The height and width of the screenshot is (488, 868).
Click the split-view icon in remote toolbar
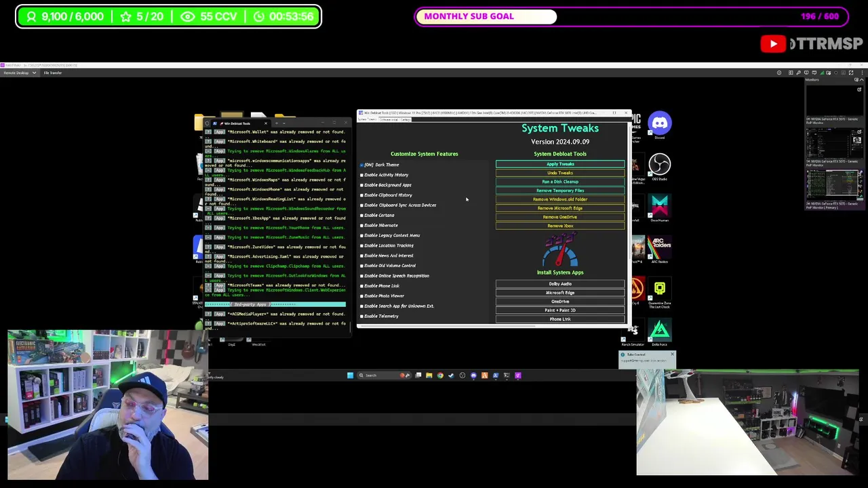pyautogui.click(x=791, y=73)
